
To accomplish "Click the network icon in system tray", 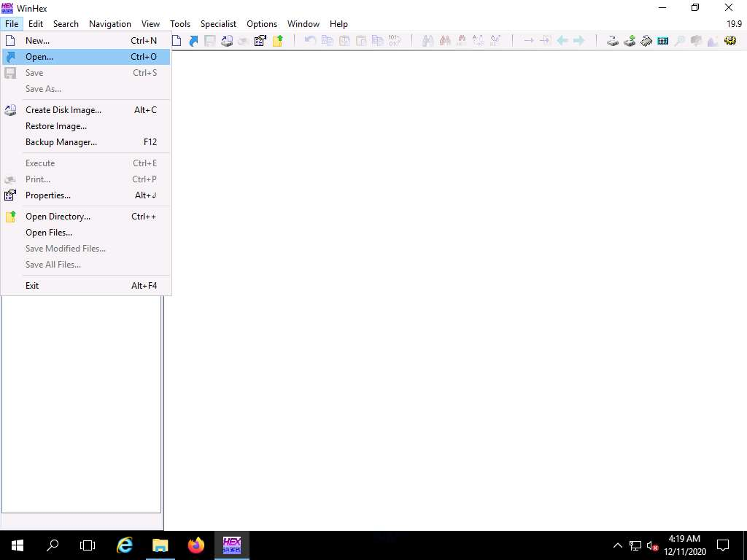I will pyautogui.click(x=635, y=545).
